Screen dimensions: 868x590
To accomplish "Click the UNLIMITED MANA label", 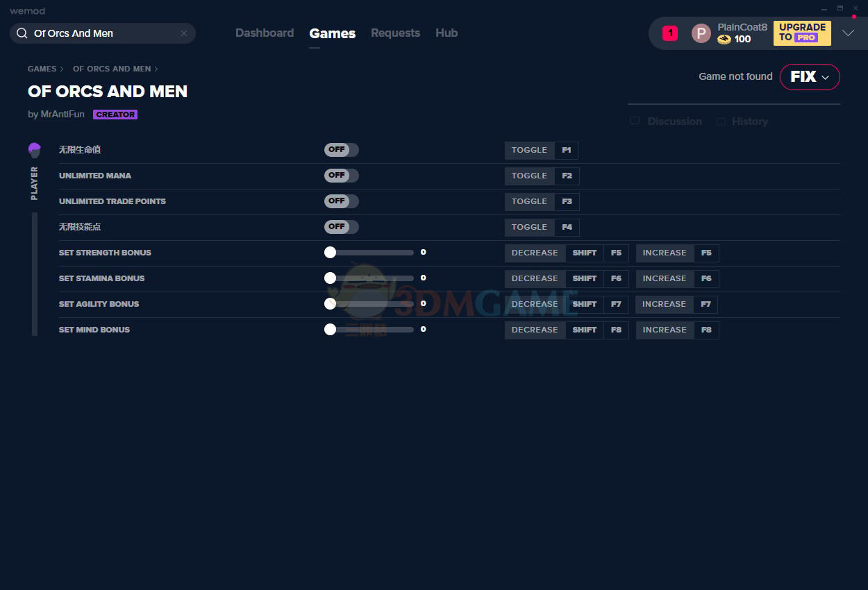I will pyautogui.click(x=95, y=176).
